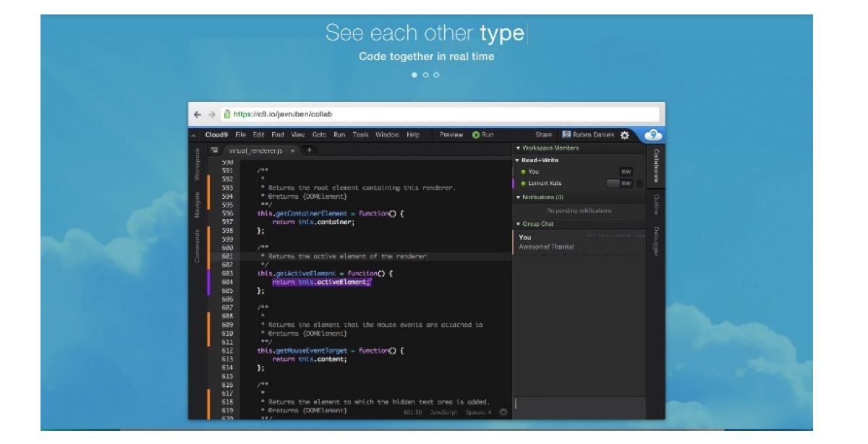Viewport: 868px width, 444px height.
Task: Select the third carousel dot
Action: (x=436, y=74)
